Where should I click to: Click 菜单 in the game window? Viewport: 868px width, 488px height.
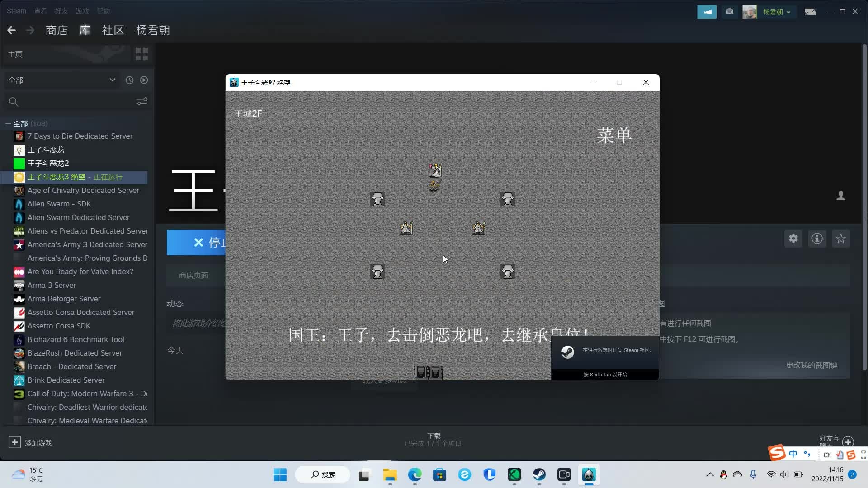pos(614,135)
